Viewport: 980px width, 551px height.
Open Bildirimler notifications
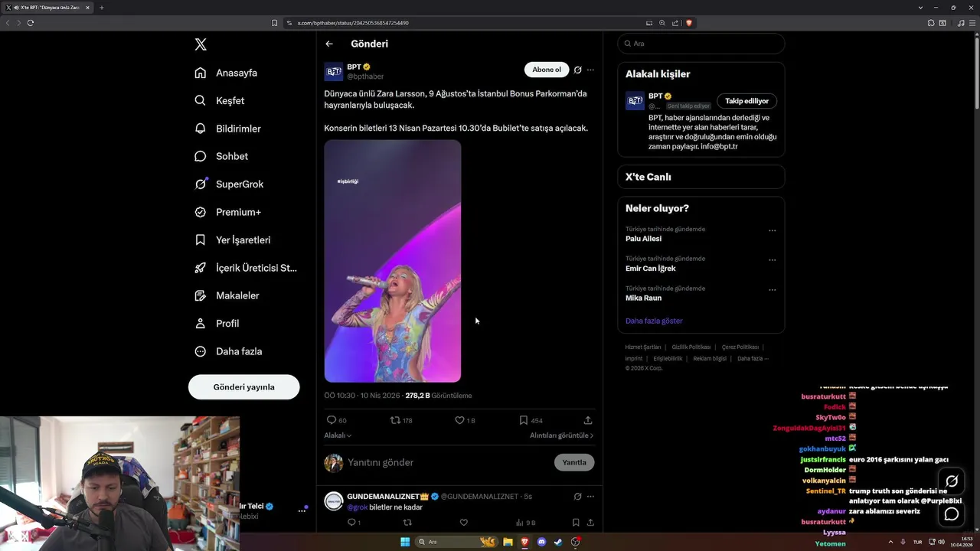227,129
